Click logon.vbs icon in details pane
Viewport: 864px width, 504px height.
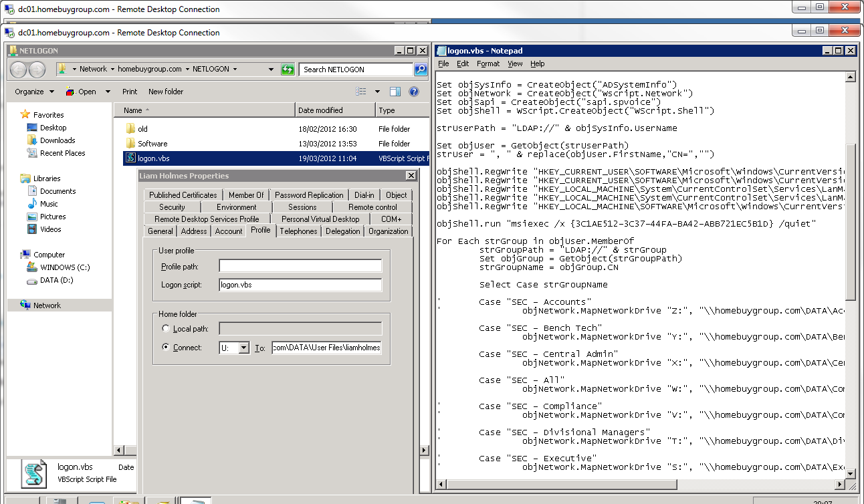click(34, 473)
